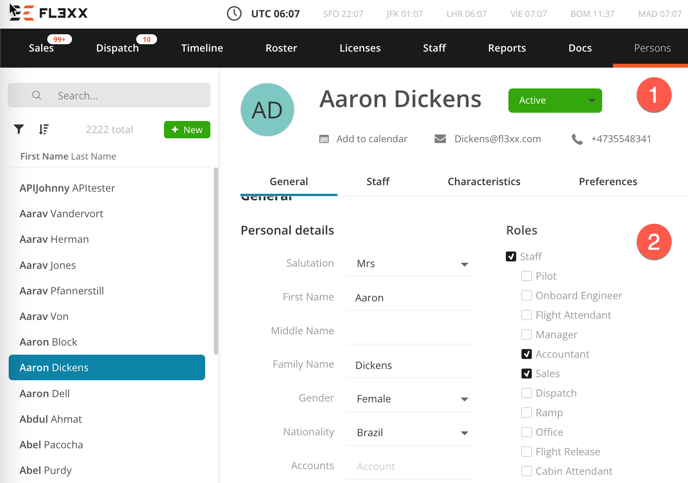Open the Persons menu
The image size is (688, 483).
pyautogui.click(x=652, y=48)
